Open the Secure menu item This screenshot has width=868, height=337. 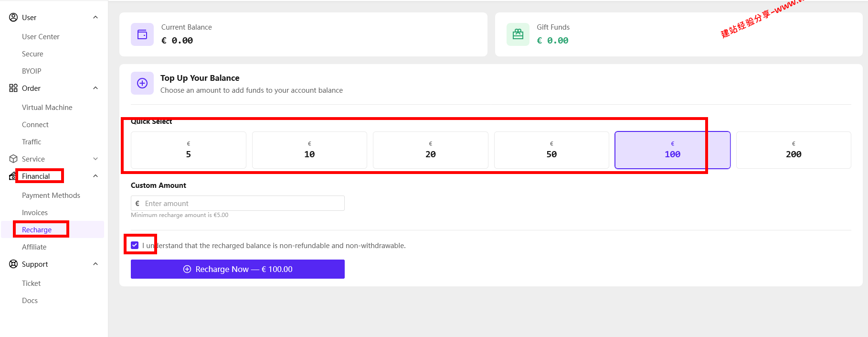point(32,54)
